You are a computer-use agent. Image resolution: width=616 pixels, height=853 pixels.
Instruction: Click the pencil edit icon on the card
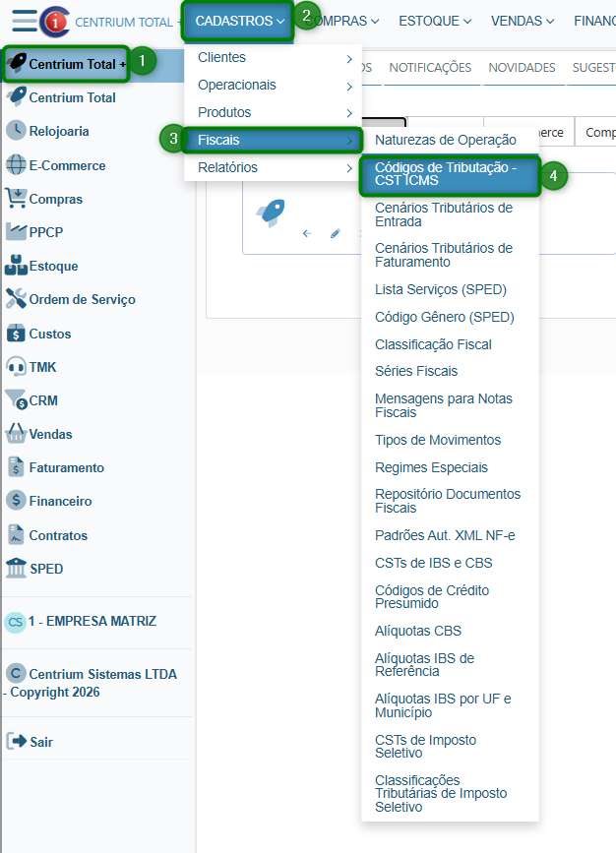335,234
